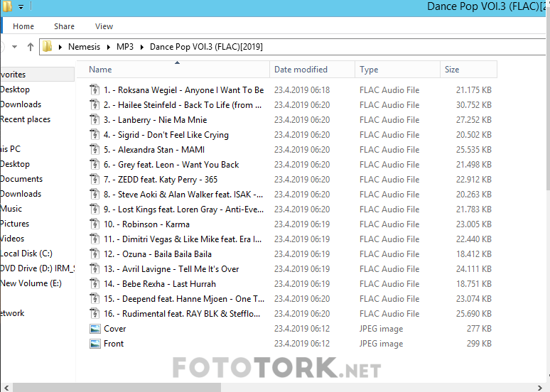Select This PC in the navigation pane
Screen dimensions: 550x392
coord(10,149)
